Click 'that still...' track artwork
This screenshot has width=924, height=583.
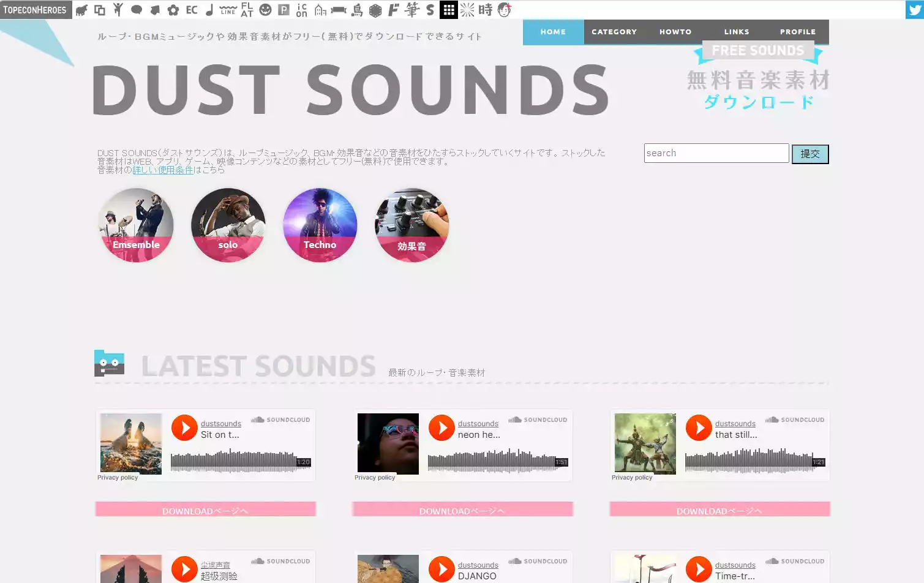[x=645, y=444]
